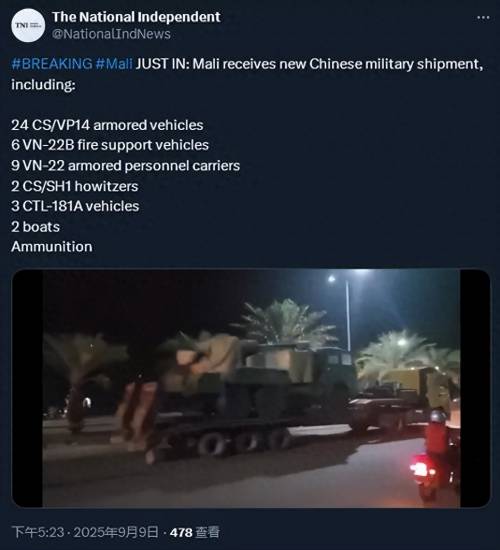Click the '2 CS/SH1 howitzers' line

pyautogui.click(x=74, y=186)
